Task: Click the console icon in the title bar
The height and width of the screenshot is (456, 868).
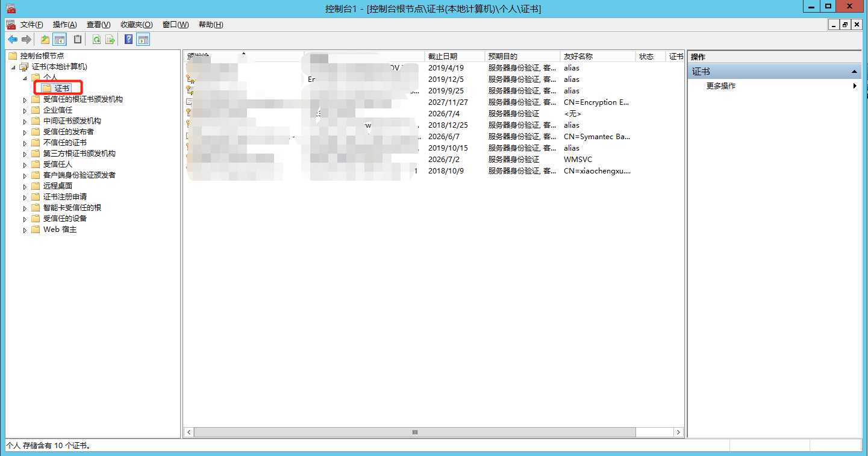Action: tap(10, 8)
